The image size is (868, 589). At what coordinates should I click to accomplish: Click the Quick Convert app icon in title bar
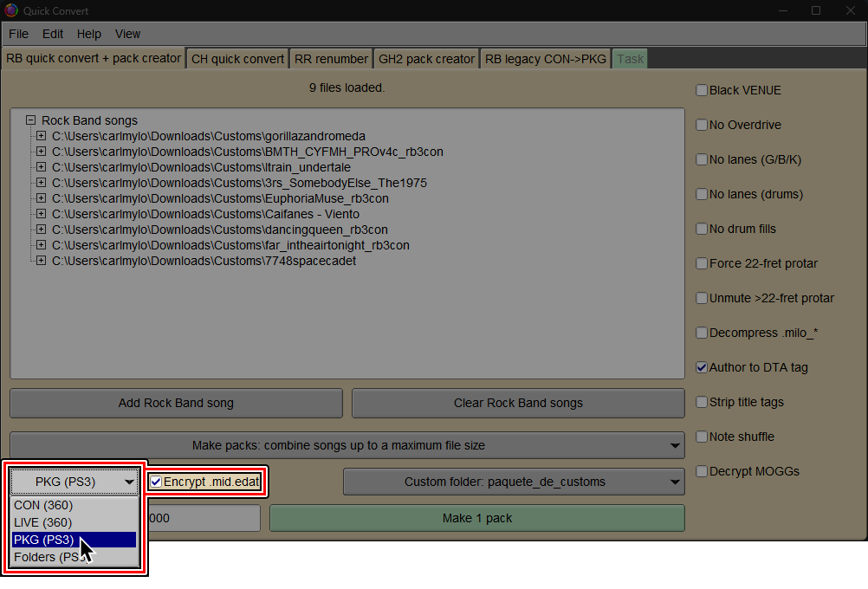coord(11,10)
